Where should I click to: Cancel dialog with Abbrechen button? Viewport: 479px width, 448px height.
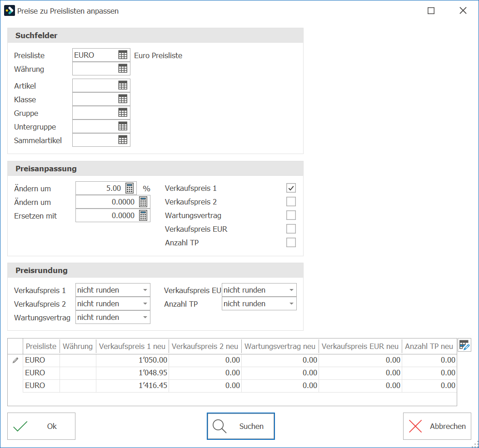point(437,426)
